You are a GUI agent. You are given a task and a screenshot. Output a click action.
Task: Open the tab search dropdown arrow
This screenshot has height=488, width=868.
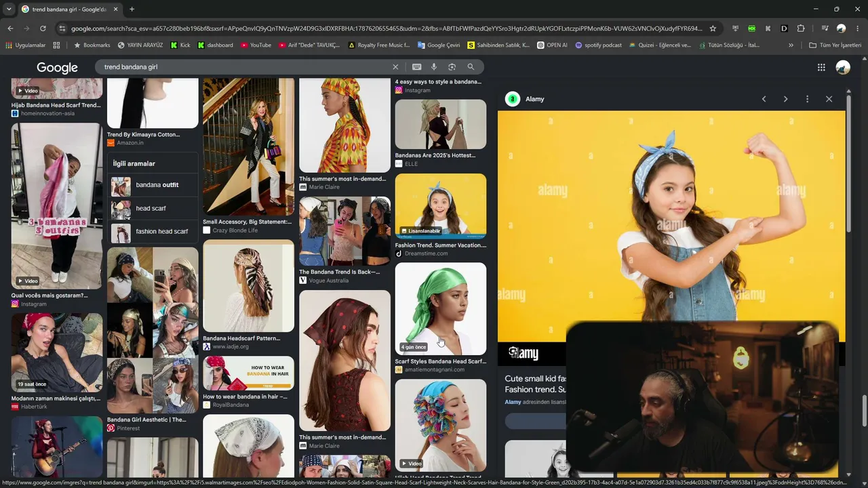[7, 9]
